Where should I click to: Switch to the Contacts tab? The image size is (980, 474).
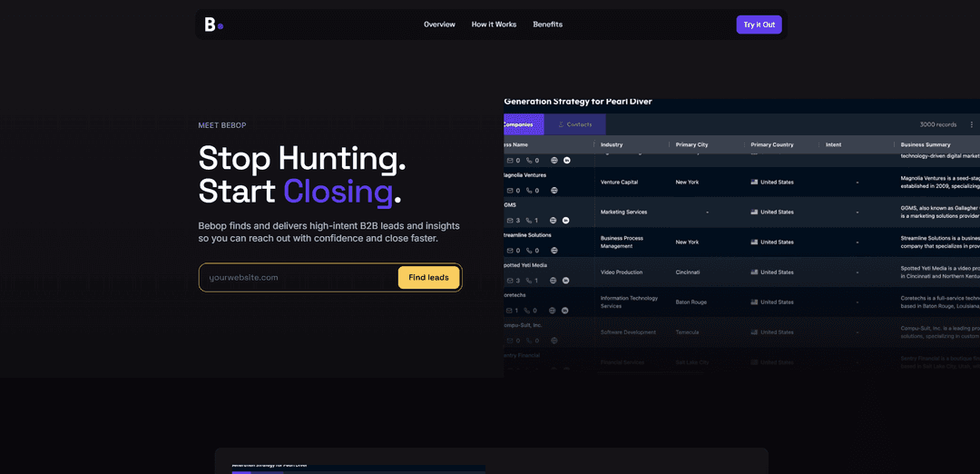pos(575,124)
